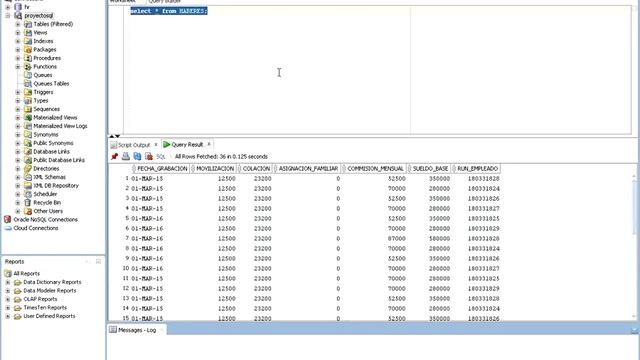Screen dimensions: 640x360
Task: Click the splitter collapse arrows above Script Output
Action: [115, 136]
